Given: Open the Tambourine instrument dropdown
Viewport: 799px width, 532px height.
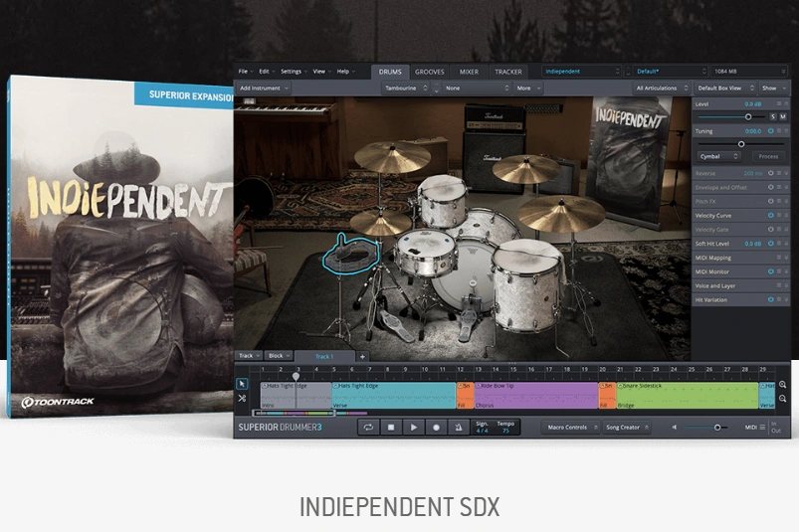Looking at the screenshot, I should (406, 89).
